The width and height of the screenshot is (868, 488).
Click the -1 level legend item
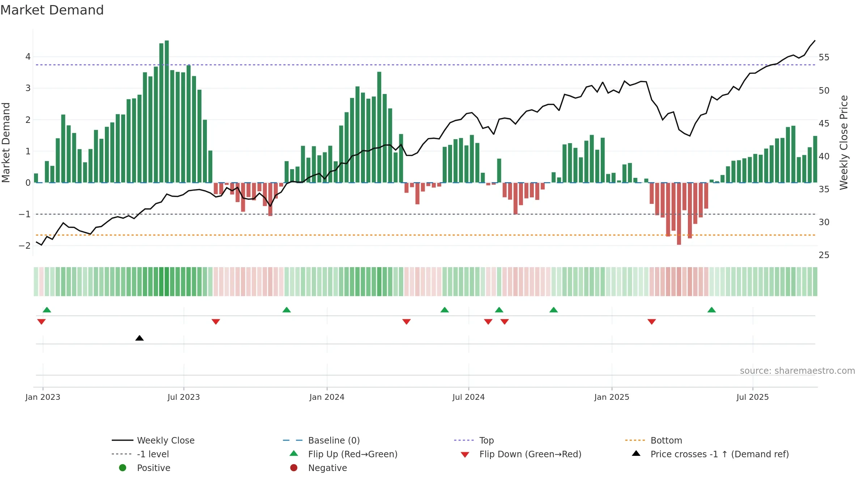coord(140,454)
